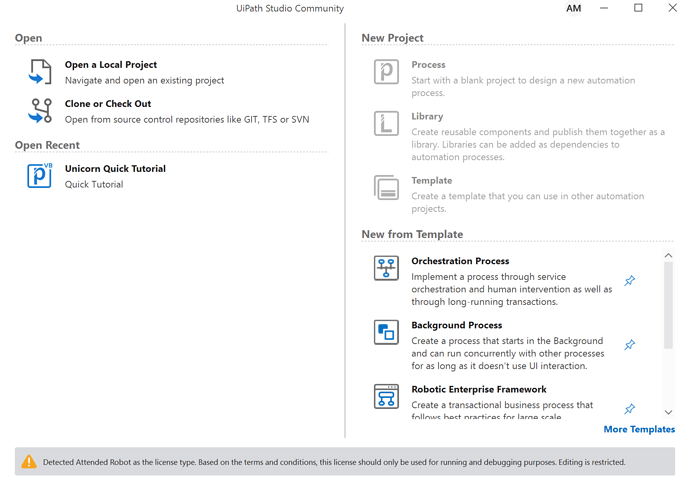Click the Template project icon
Viewport: 690px width, 495px height.
tap(386, 187)
